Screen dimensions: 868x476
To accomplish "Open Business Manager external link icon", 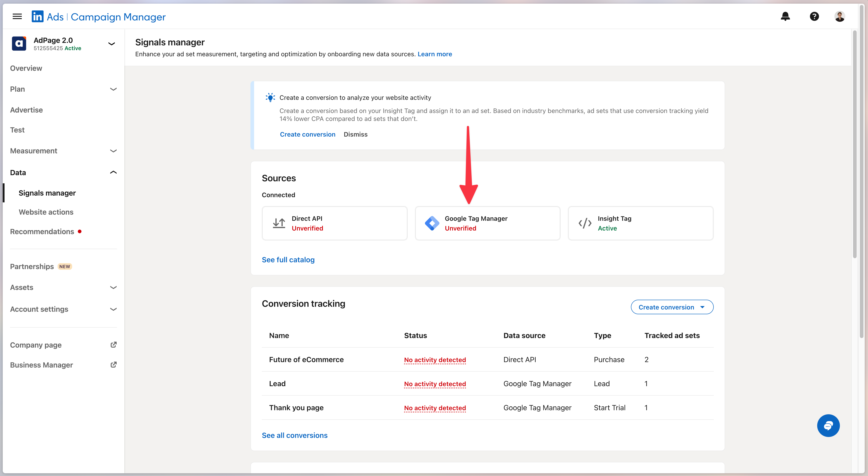I will click(114, 365).
